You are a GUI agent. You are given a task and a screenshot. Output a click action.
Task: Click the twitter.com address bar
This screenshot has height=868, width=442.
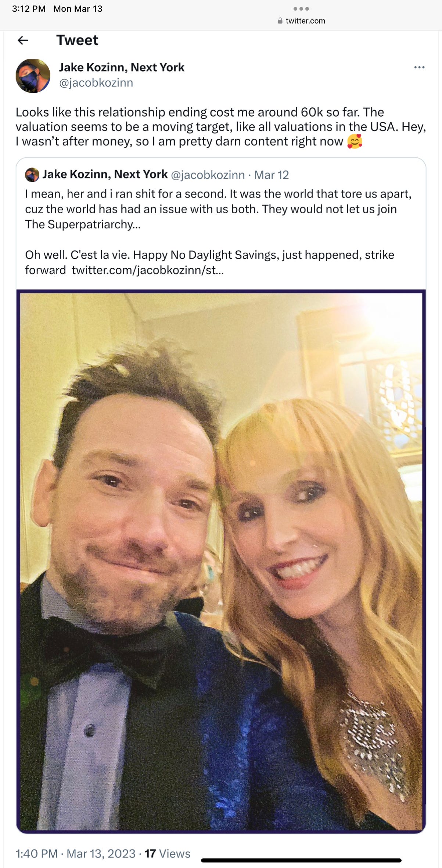tap(302, 21)
